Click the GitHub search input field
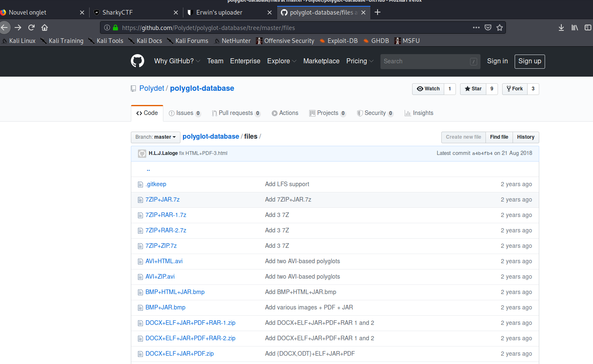 tap(425, 61)
